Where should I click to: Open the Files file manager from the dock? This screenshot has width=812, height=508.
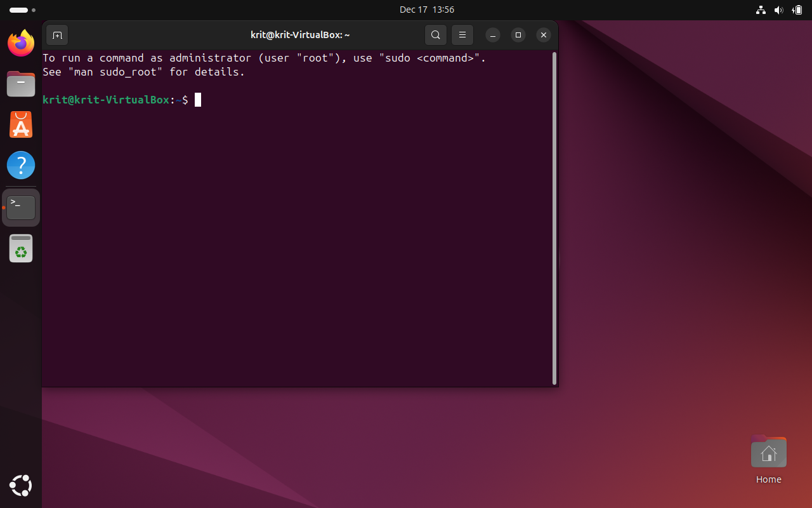pyautogui.click(x=20, y=83)
